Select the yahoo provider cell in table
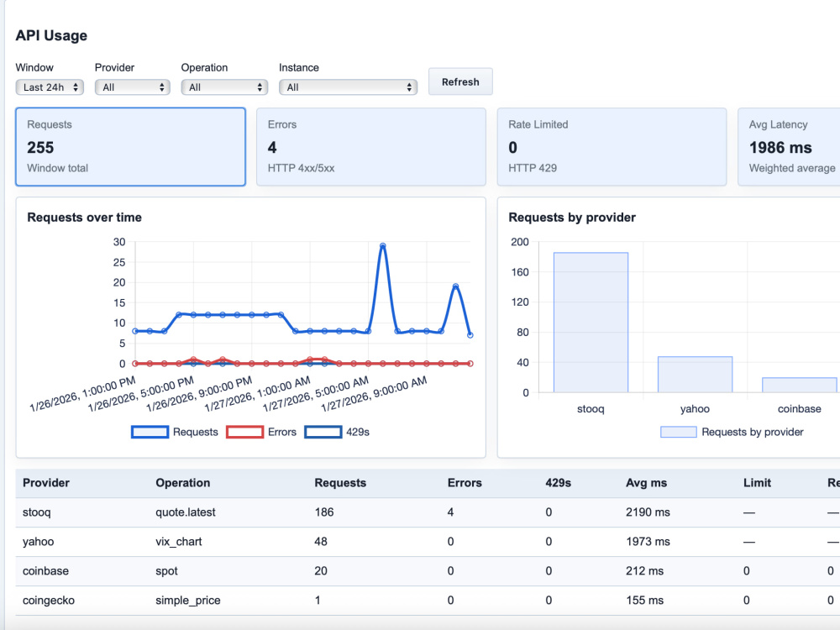The width and height of the screenshot is (840, 630). coord(38,542)
